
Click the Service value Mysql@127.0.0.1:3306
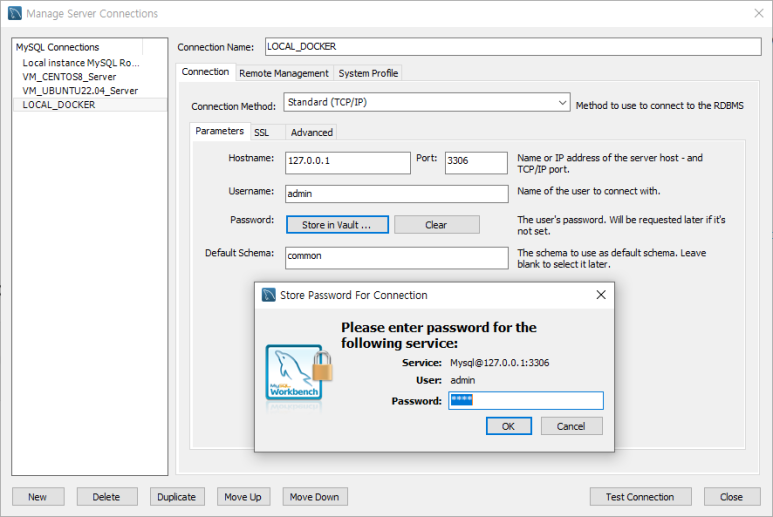point(499,363)
